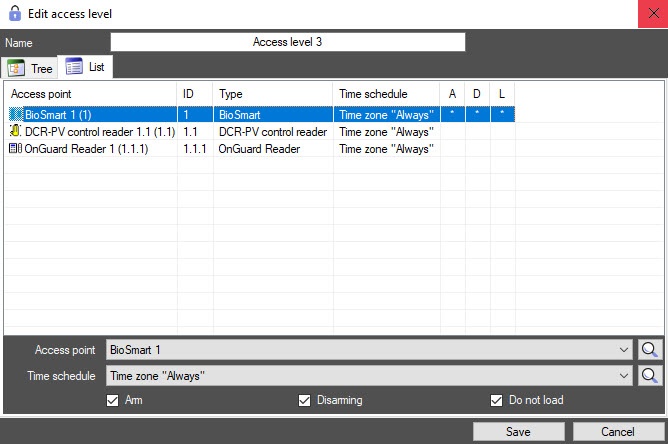
Task: Select the DCR-PV control reader 1.1 (1.1) row
Action: 262,131
